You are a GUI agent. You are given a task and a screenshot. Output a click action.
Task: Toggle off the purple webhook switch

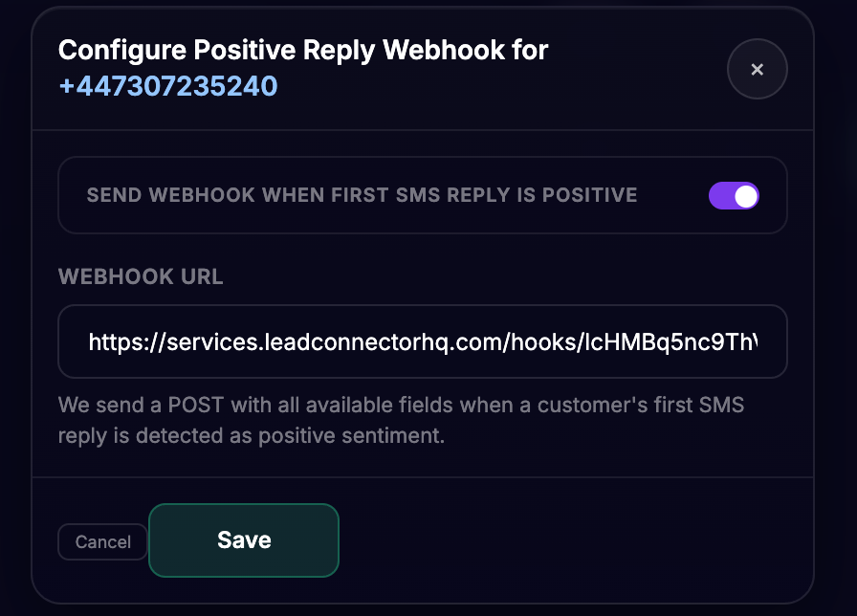click(x=734, y=196)
